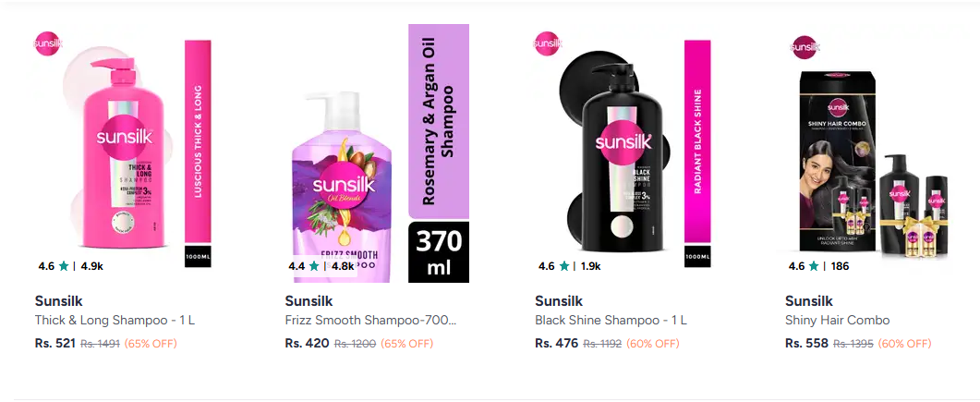This screenshot has width=980, height=402.
Task: Click Sunsilk logo badge on Shiny Hair Combo card
Action: click(805, 47)
